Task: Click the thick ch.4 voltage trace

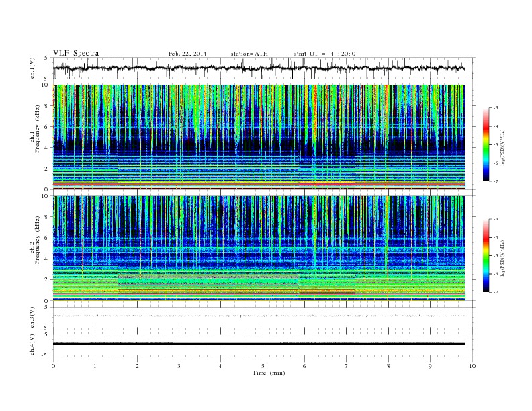Action: click(259, 344)
